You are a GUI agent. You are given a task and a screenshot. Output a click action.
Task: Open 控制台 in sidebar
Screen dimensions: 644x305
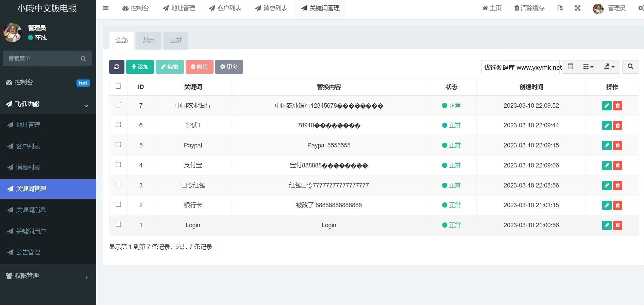(48, 82)
